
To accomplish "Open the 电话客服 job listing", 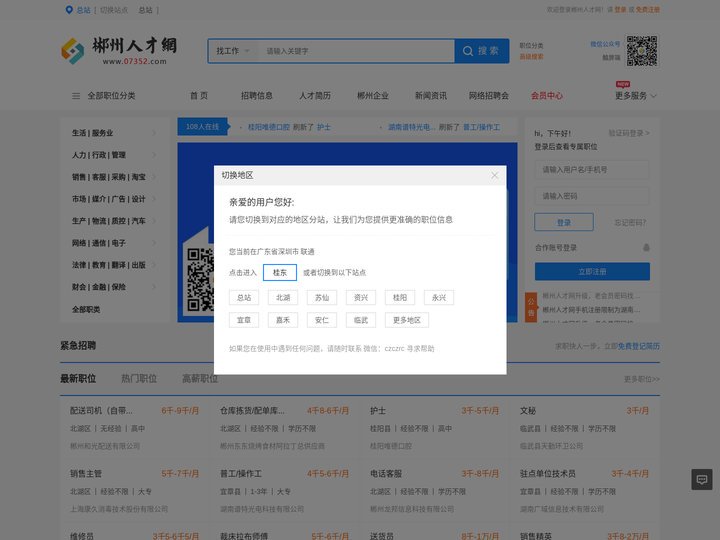I will click(386, 473).
